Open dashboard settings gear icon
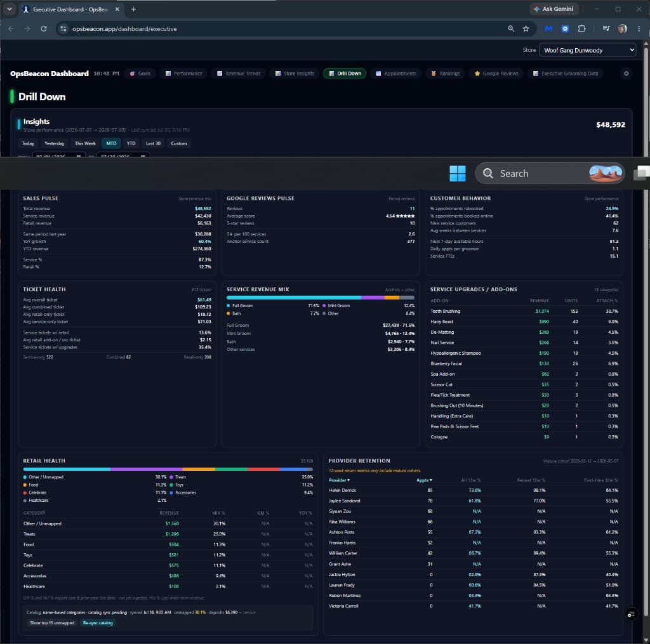 [626, 74]
